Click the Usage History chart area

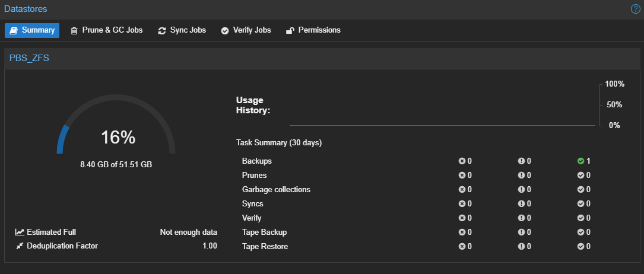click(442, 106)
